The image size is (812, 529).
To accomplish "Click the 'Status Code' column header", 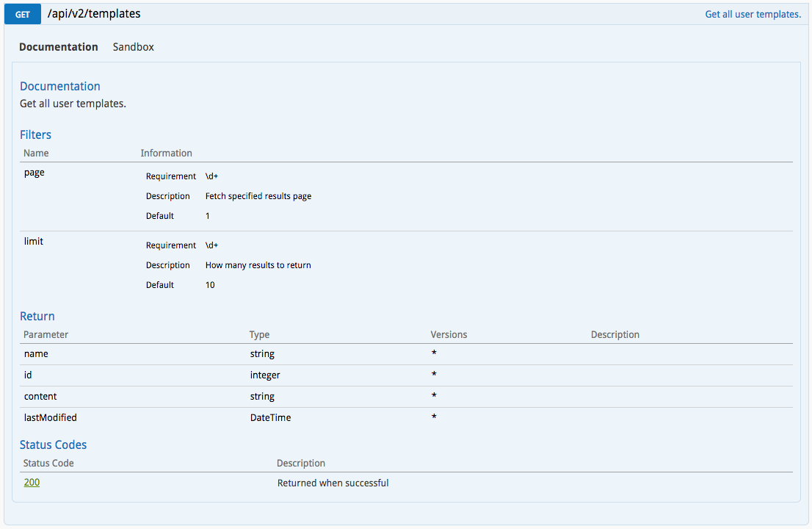I will 48,463.
